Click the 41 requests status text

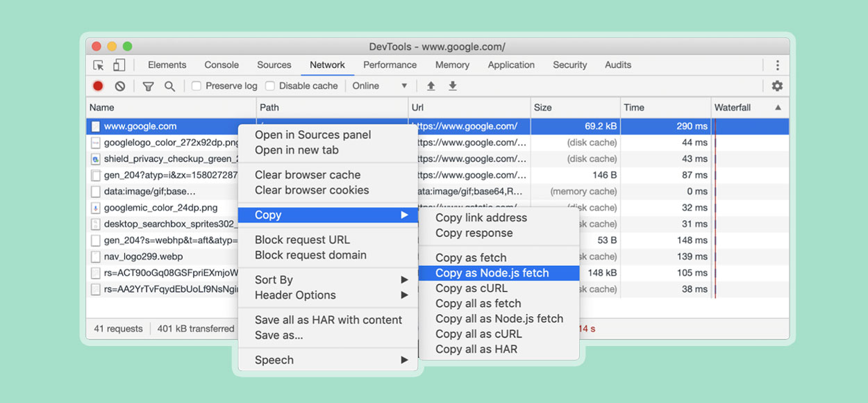tap(118, 329)
